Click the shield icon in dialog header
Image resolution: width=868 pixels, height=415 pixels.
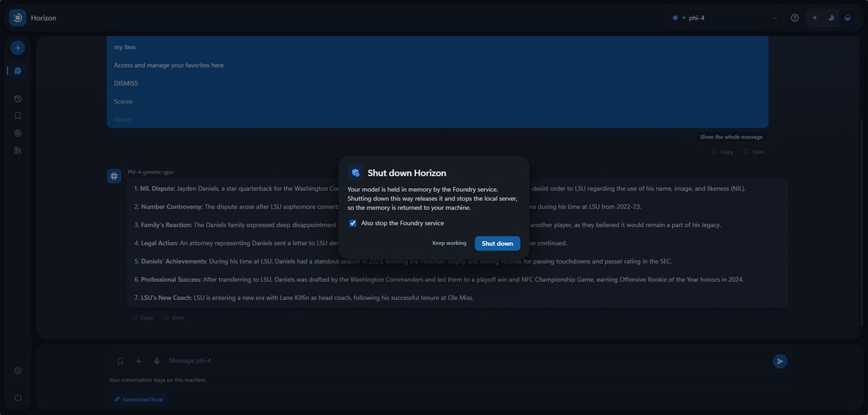coord(356,173)
